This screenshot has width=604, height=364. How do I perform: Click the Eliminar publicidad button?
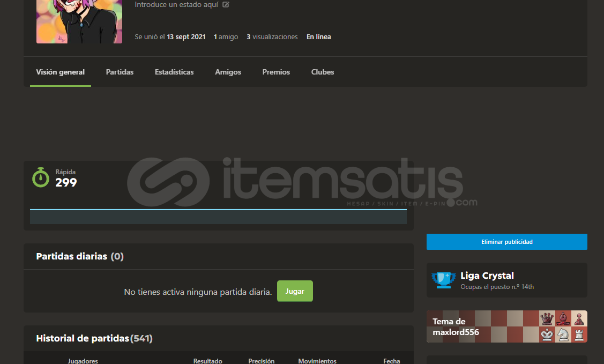pos(506,242)
